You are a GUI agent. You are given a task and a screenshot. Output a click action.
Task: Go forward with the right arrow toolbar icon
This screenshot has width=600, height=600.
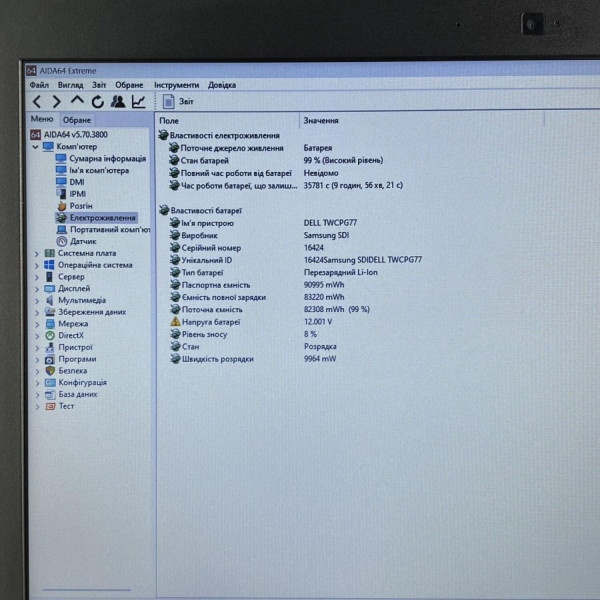(x=57, y=102)
